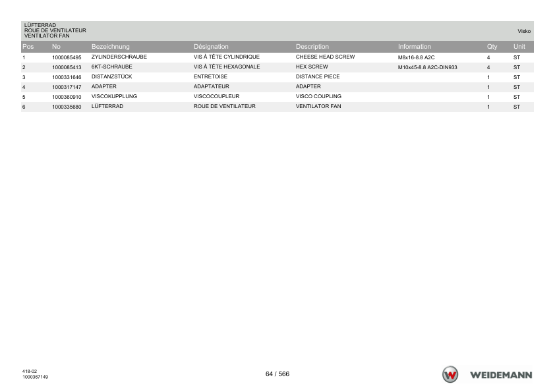Click the LÜFTERRAD row part number 1000335680
This screenshot has width=555, height=392.
click(67, 107)
